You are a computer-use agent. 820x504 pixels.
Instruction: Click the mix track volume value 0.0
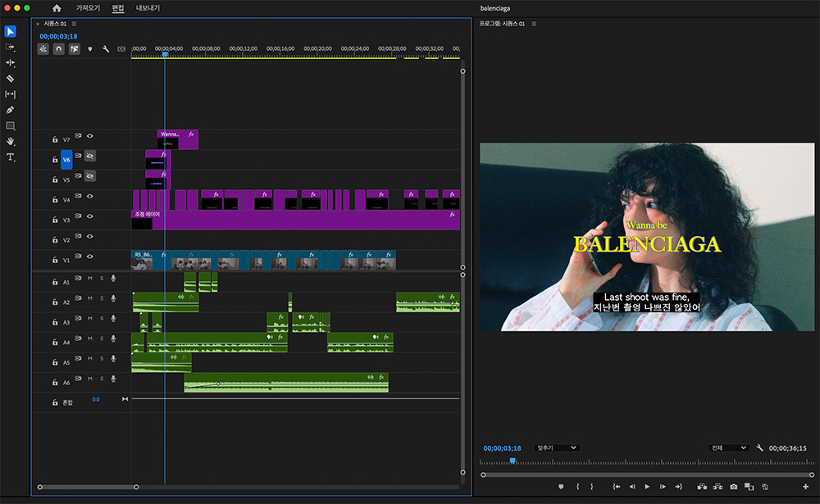pyautogui.click(x=96, y=399)
